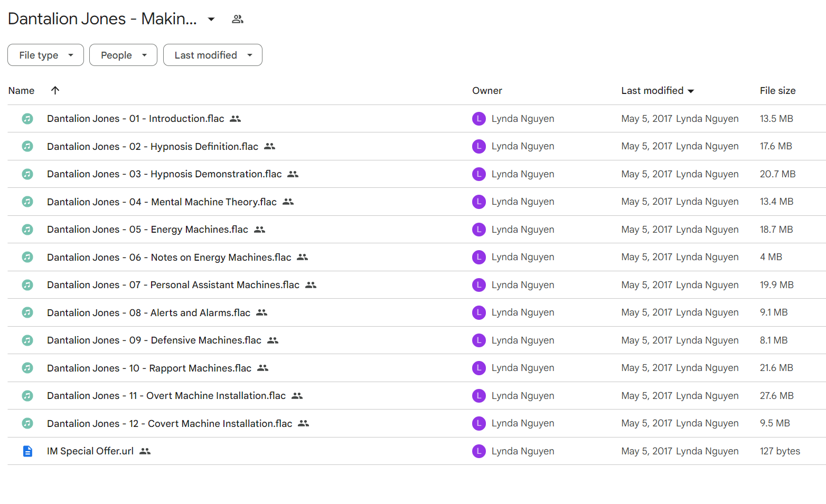Click the shared icon next to 07 - Personal Assistant Machines.flac
This screenshot has width=826, height=504.
[311, 285]
